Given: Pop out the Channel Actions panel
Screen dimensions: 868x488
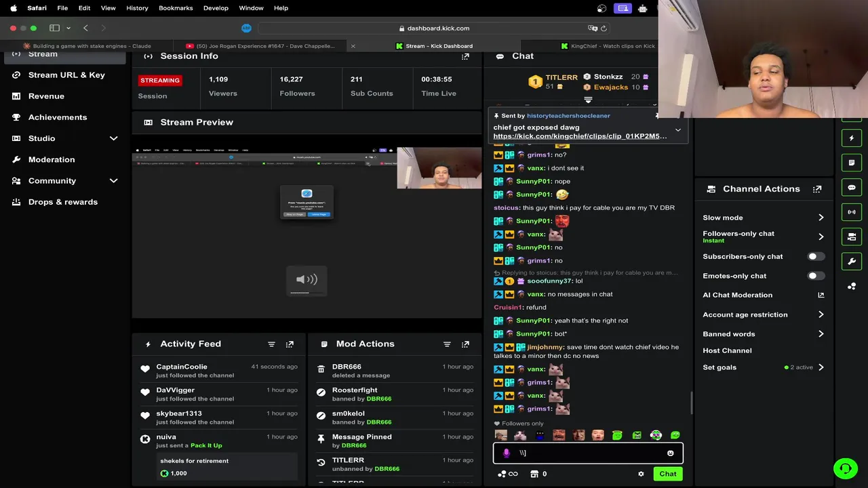Looking at the screenshot, I should (817, 189).
